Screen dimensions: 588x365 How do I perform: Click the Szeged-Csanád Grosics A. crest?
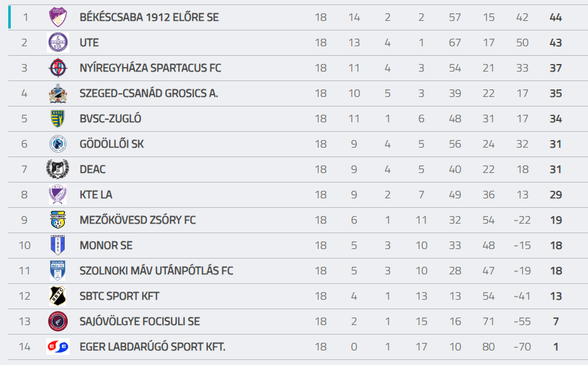pos(58,93)
